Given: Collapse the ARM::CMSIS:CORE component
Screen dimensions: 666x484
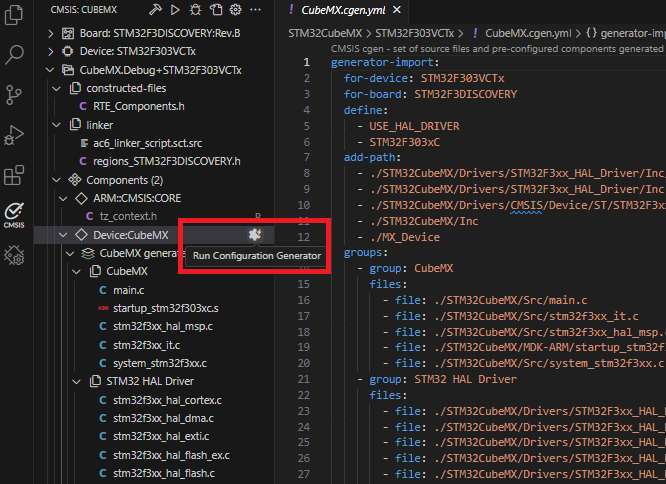Looking at the screenshot, I should pyautogui.click(x=63, y=199).
